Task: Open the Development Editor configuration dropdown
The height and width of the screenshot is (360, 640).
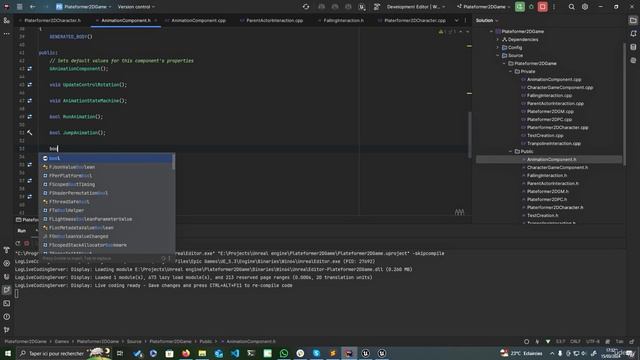Action: tap(415, 7)
